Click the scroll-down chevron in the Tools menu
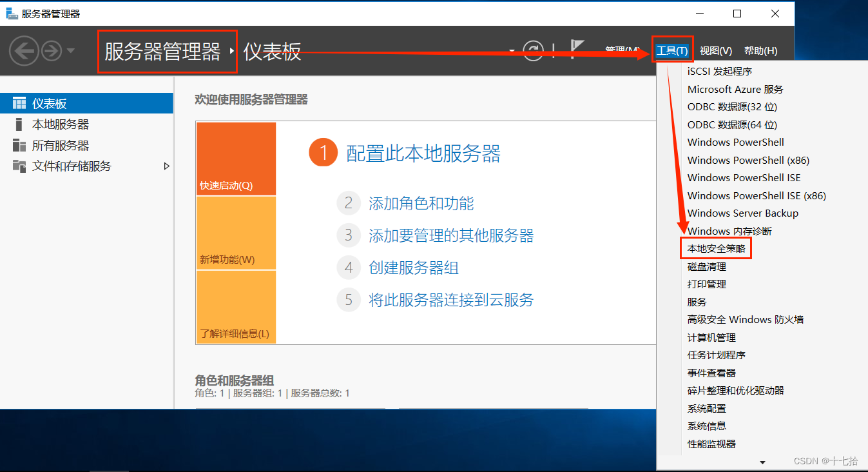 coord(762,462)
